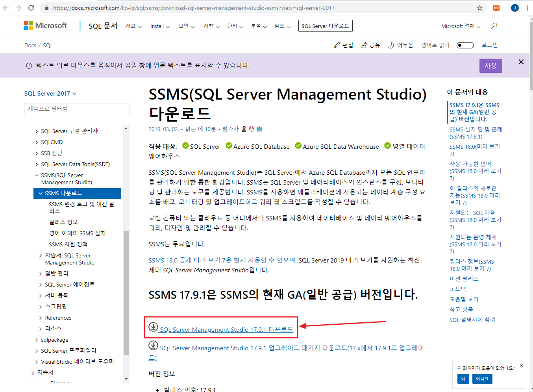Click the download icon beside SSMS 17.9.1 link
This screenshot has height=392, width=533.
pyautogui.click(x=154, y=327)
